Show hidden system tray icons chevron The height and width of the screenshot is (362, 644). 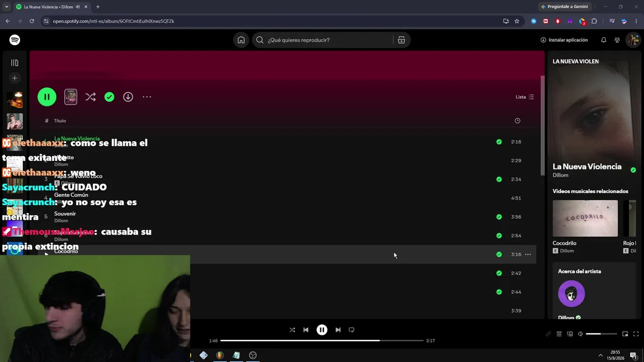coord(600,355)
